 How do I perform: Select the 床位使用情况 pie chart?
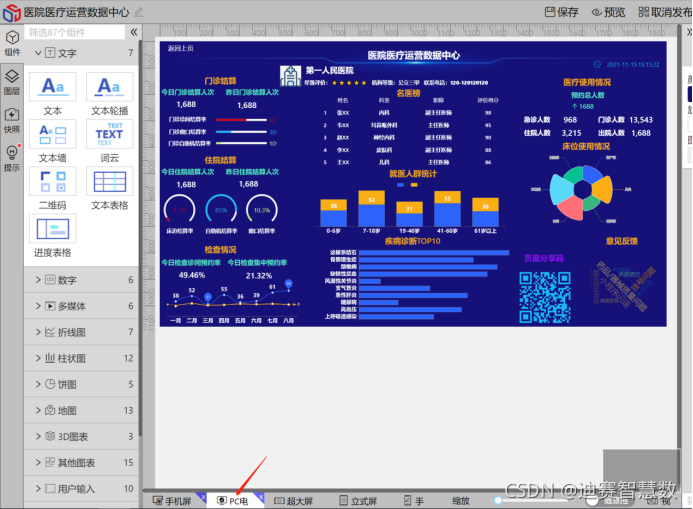point(582,190)
